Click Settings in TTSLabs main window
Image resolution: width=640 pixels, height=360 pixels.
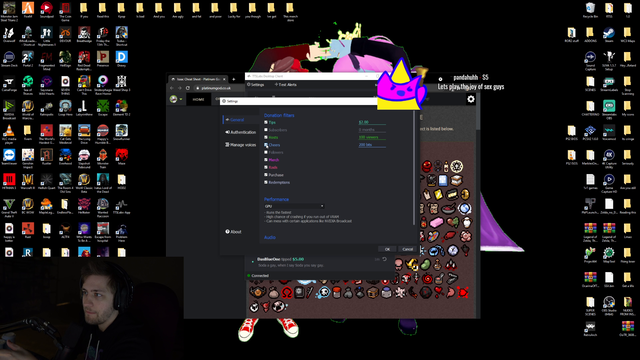(256, 84)
